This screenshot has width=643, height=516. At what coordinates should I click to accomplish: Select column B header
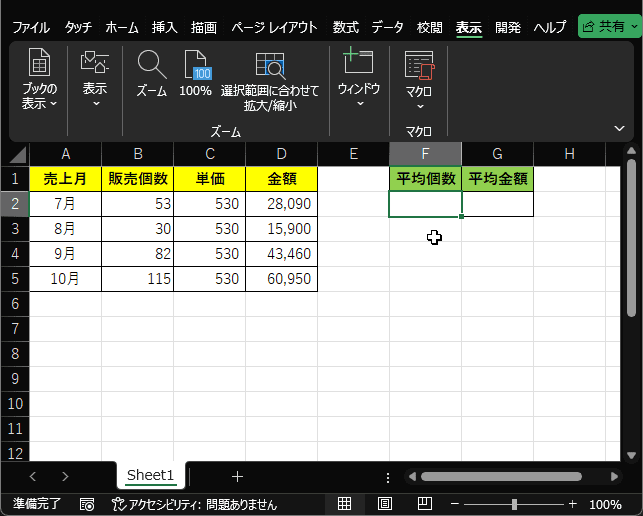[137, 154]
